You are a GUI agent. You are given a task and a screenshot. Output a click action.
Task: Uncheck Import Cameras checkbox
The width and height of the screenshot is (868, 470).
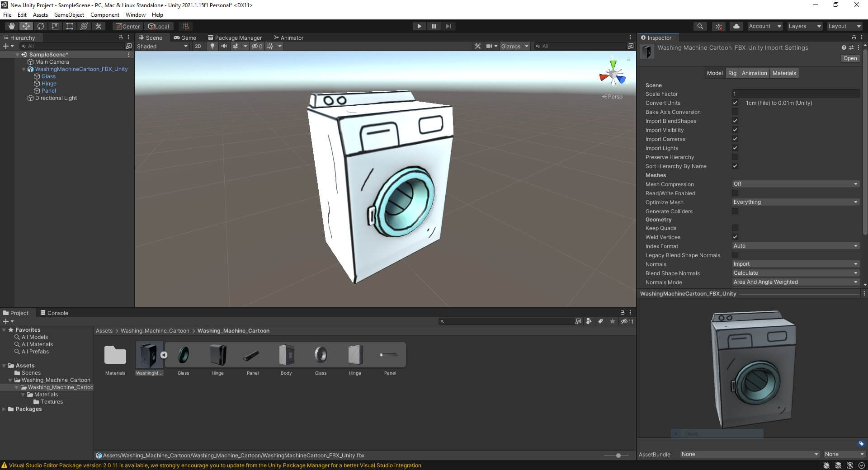[x=735, y=139]
